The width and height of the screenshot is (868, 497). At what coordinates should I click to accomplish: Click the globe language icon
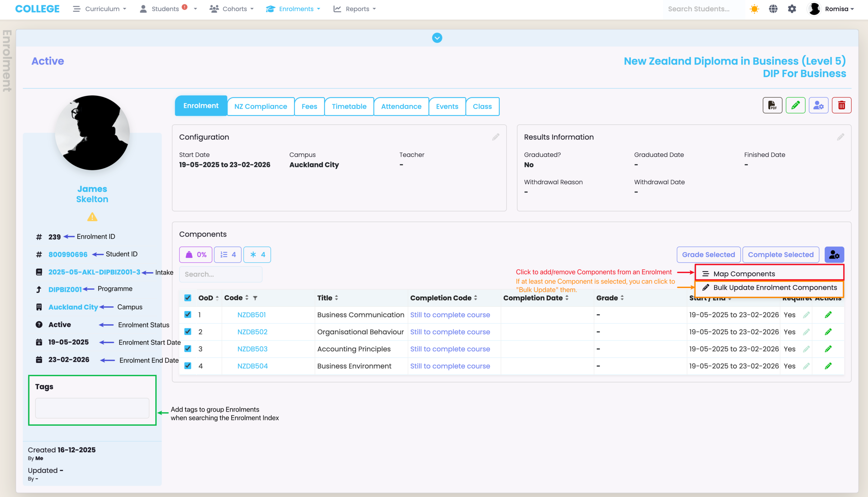pos(773,9)
